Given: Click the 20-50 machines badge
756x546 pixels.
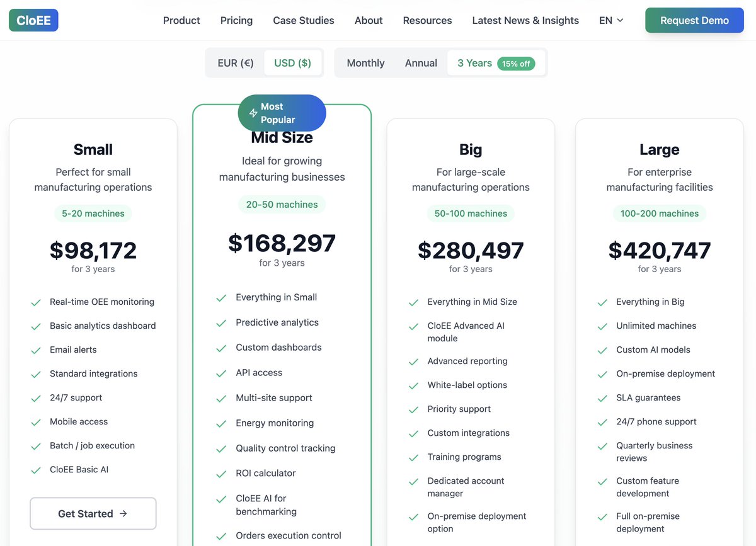Looking at the screenshot, I should pos(282,204).
